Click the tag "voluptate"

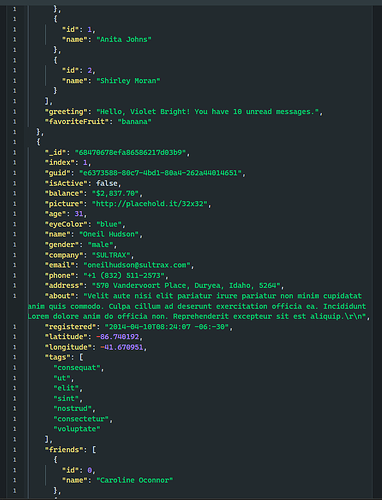(x=77, y=429)
